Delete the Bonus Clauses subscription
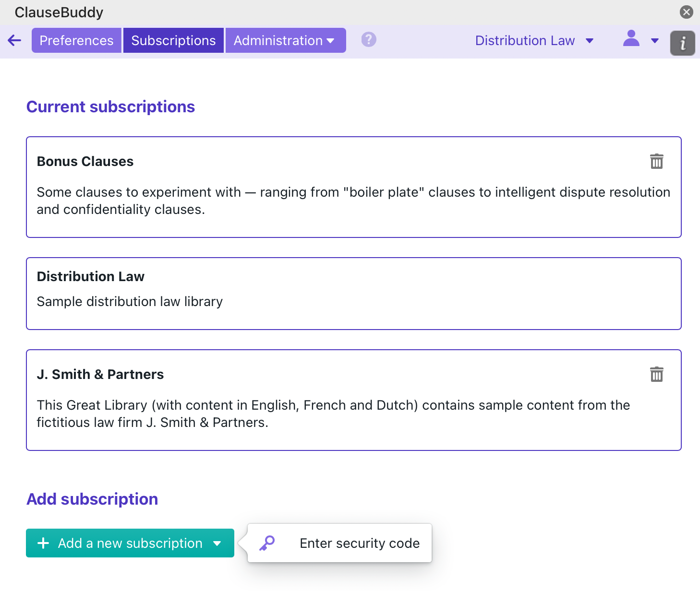This screenshot has width=700, height=591. tap(657, 161)
